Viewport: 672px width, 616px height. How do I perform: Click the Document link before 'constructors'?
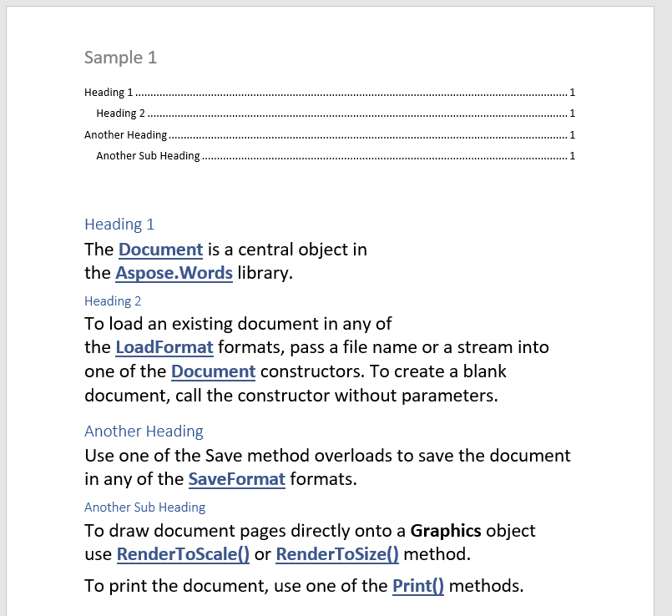pos(213,371)
